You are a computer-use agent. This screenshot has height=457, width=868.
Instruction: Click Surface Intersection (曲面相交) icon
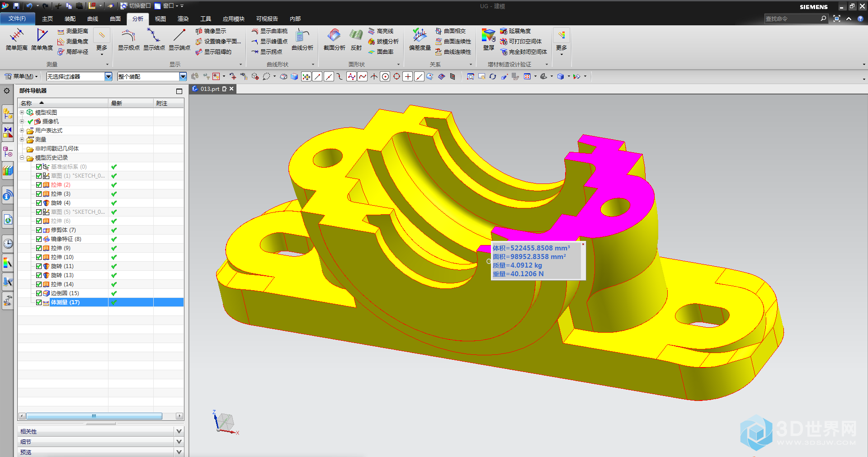pyautogui.click(x=439, y=31)
